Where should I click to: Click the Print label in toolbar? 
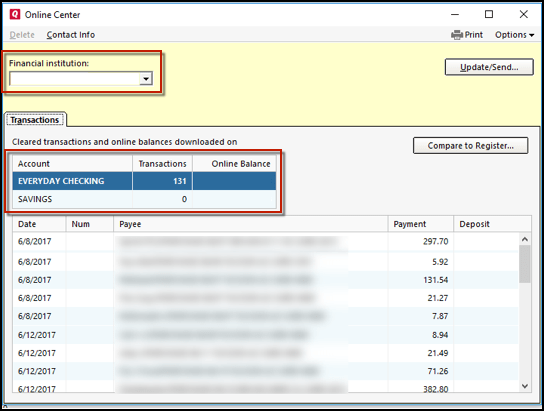point(474,35)
